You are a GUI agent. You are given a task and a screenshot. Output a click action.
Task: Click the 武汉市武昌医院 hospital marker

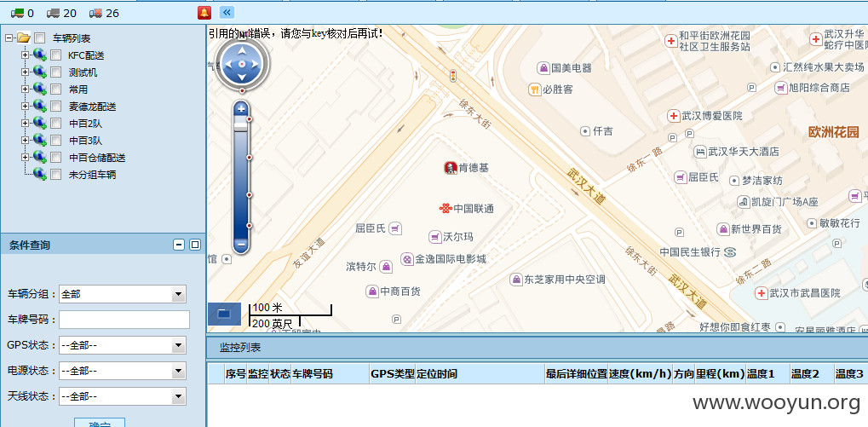pyautogui.click(x=762, y=292)
